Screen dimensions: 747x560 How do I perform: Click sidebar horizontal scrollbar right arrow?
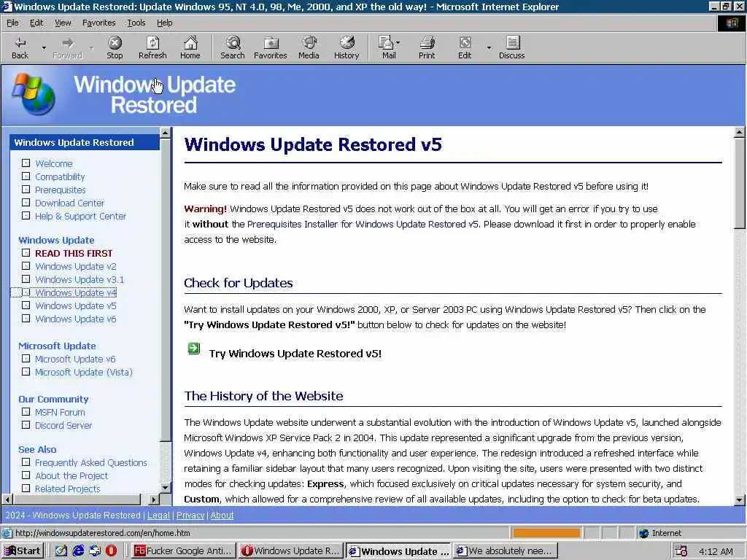click(x=153, y=499)
